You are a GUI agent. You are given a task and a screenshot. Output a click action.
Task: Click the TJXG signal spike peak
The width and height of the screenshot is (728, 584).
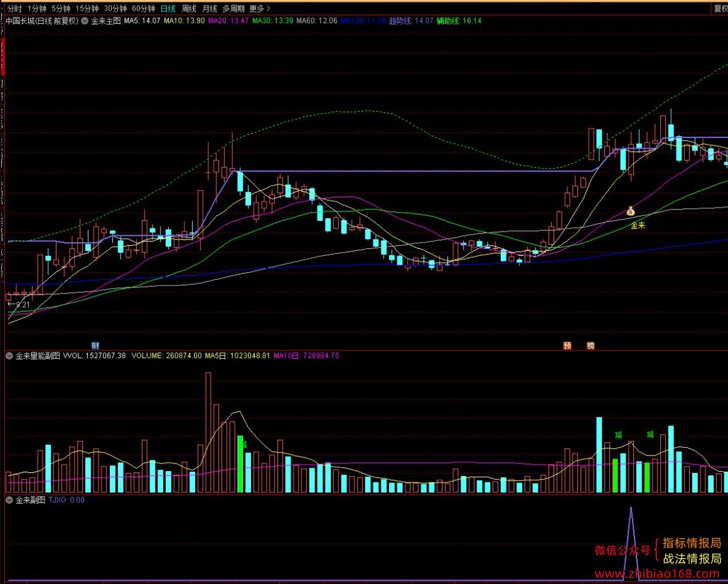[631, 508]
